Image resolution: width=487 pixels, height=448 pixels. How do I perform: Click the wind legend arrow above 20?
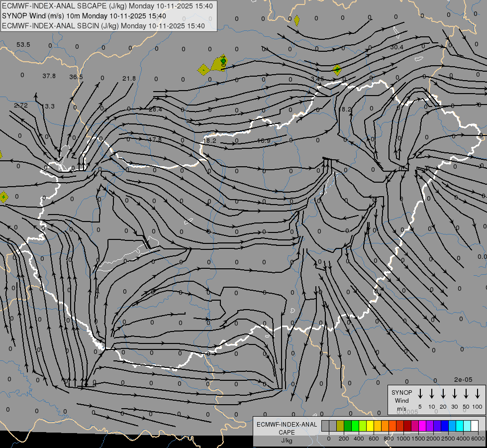(443, 394)
